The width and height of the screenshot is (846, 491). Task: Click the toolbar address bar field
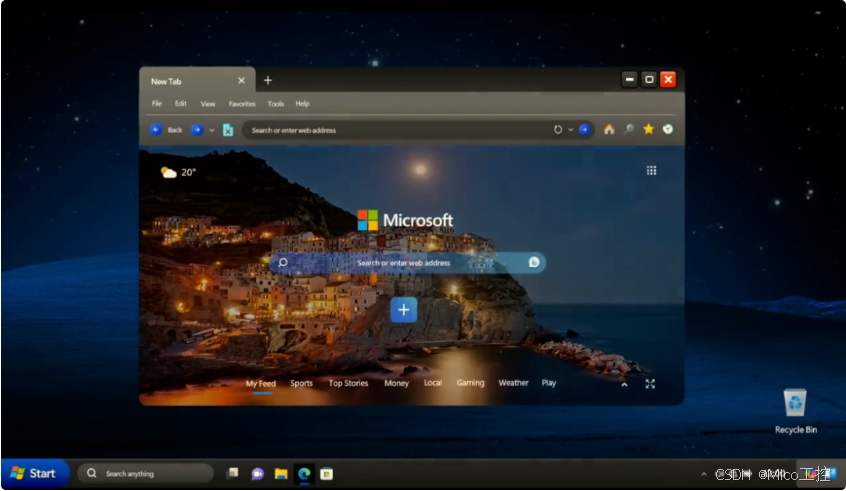pyautogui.click(x=418, y=130)
